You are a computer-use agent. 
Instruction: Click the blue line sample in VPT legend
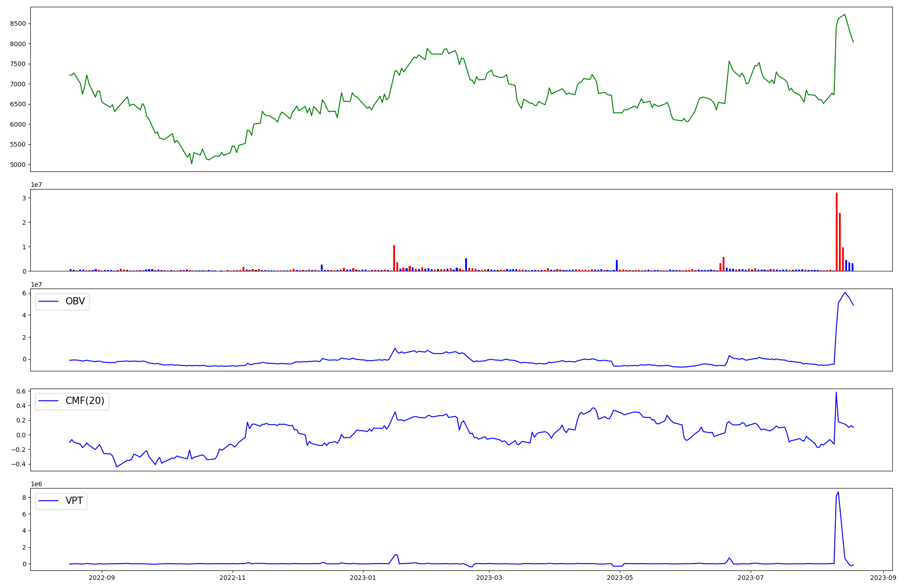point(49,501)
